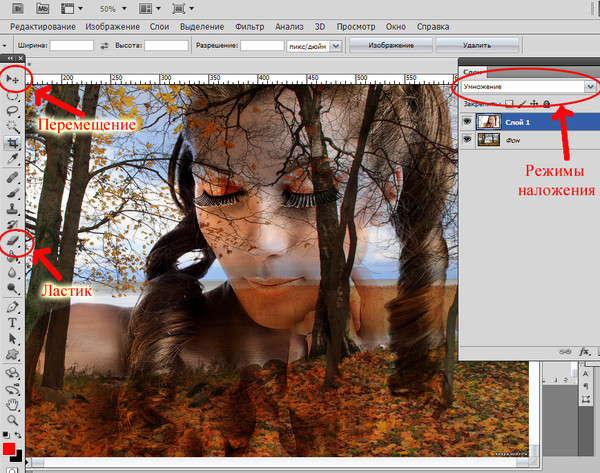Toggle lock image pixels brush icon
The image size is (600, 473).
522,103
